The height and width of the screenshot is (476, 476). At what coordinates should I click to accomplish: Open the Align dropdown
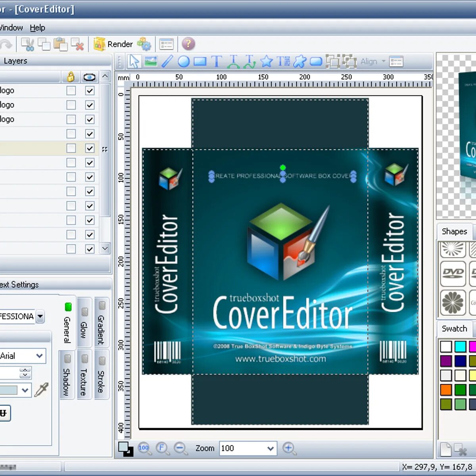tap(373, 61)
